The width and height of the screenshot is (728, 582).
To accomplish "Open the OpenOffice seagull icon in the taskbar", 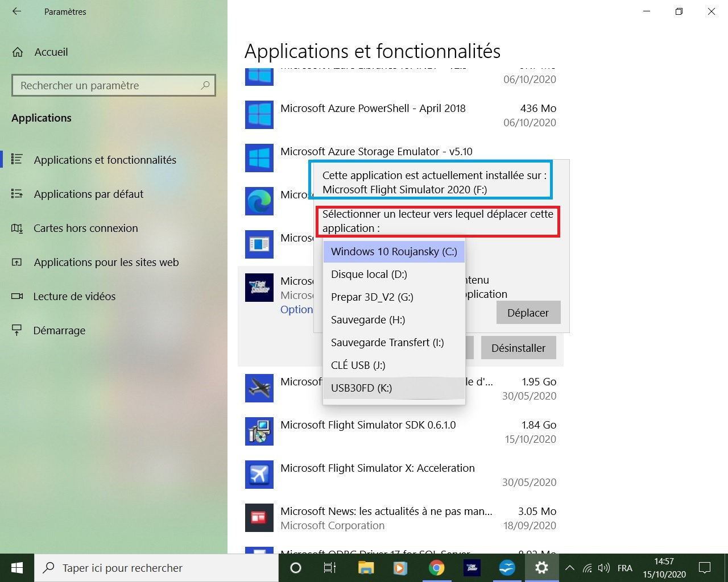I will [507, 568].
